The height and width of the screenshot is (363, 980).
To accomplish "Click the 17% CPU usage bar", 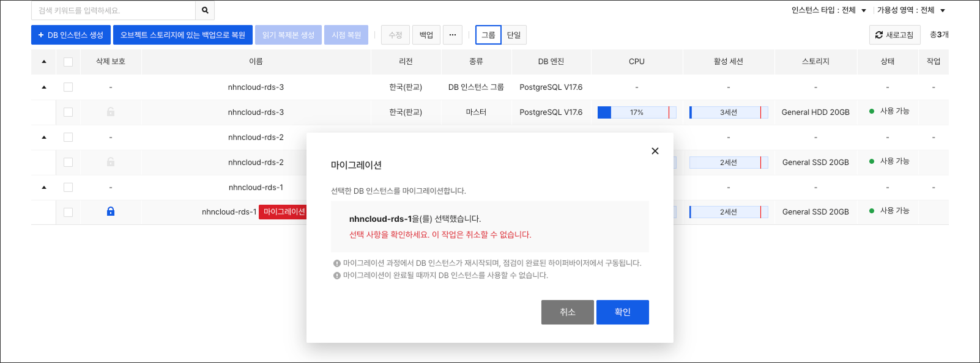I will click(x=637, y=112).
